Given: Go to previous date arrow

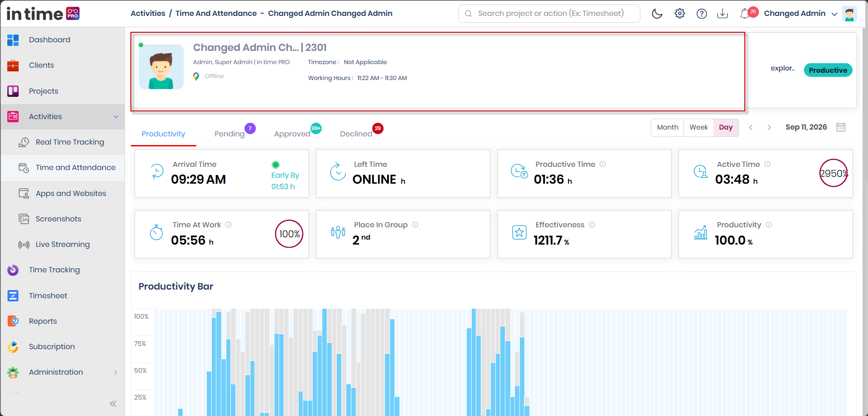Looking at the screenshot, I should pyautogui.click(x=751, y=128).
